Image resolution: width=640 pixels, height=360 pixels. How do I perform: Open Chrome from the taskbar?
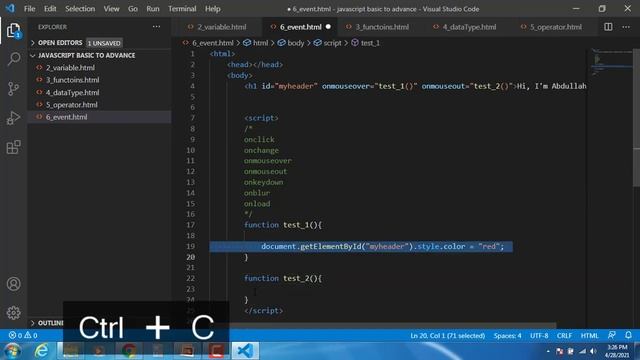[x=129, y=351]
